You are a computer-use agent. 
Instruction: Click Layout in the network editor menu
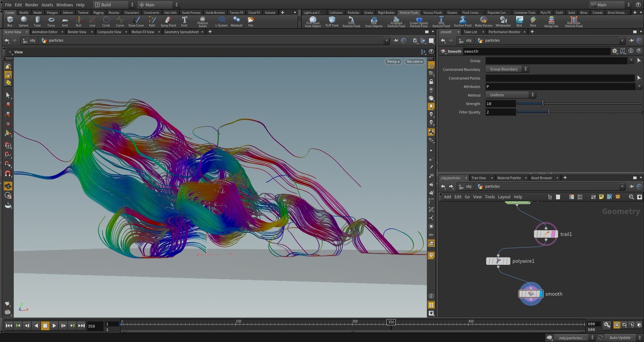[504, 197]
